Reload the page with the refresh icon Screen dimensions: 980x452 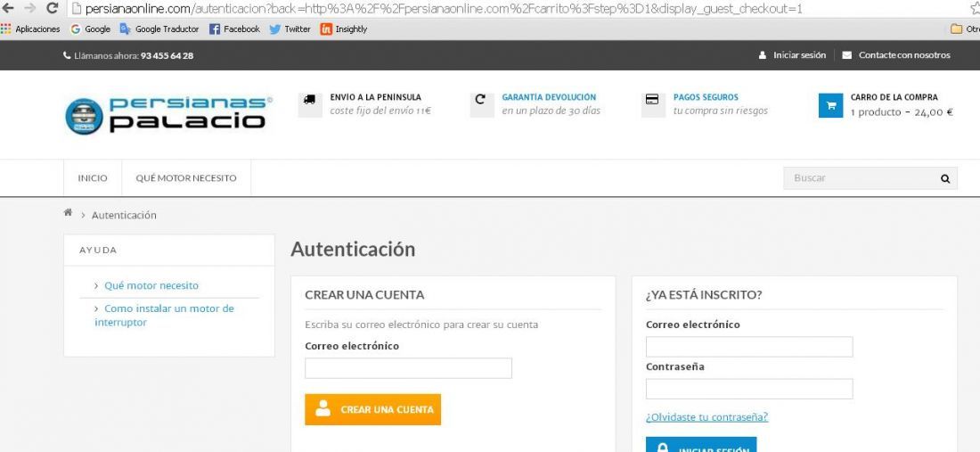pyautogui.click(x=53, y=8)
